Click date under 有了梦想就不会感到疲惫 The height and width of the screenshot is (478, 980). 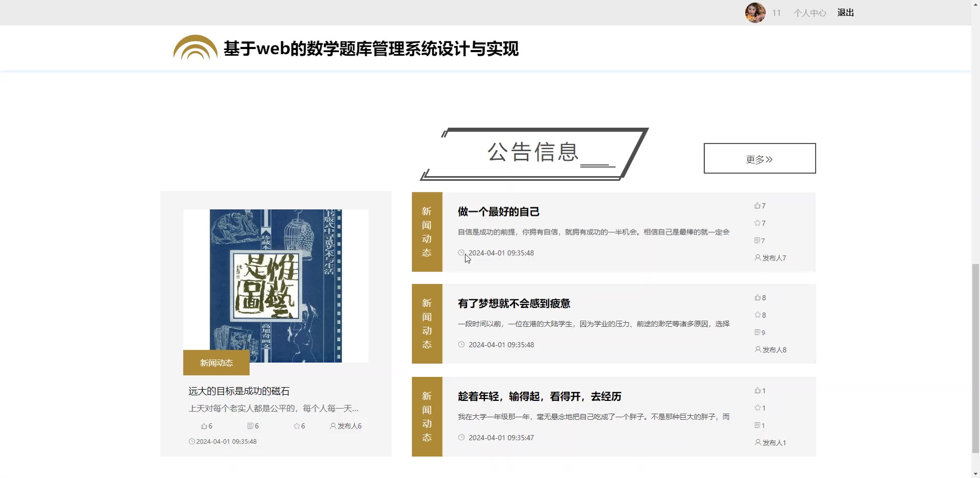pyautogui.click(x=501, y=345)
